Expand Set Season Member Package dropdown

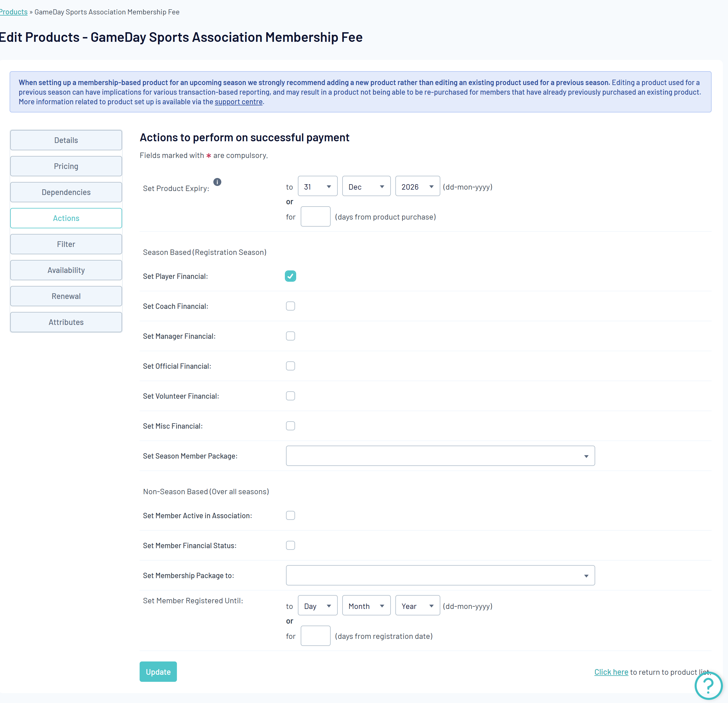coord(440,456)
